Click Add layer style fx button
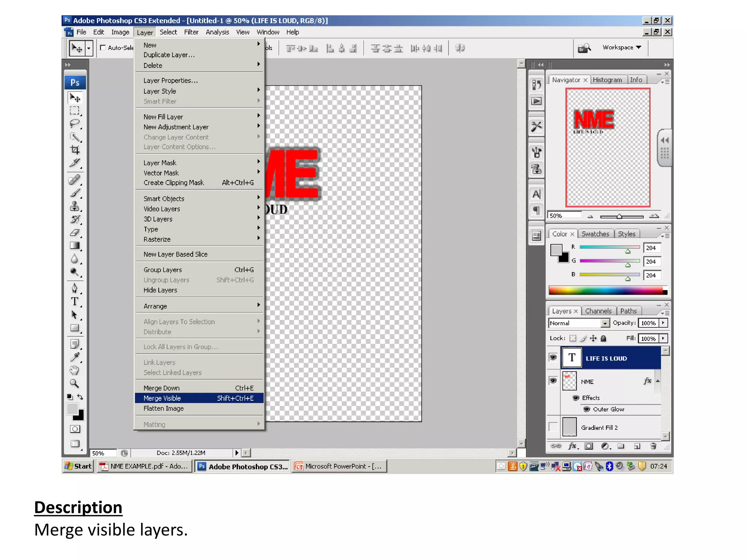747x560 pixels. pos(573,446)
